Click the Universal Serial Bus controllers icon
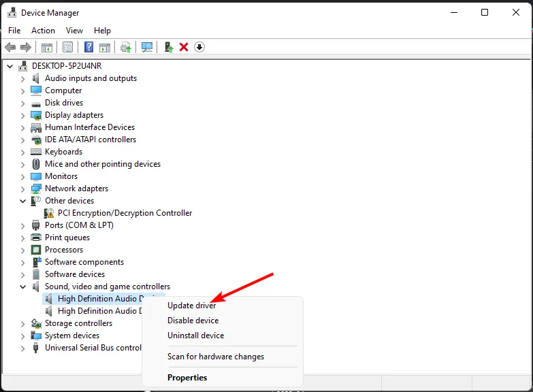533x392 pixels. pos(35,348)
